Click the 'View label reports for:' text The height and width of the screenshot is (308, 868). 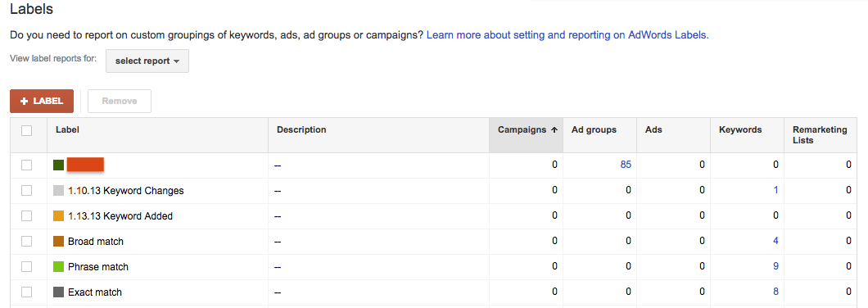54,58
